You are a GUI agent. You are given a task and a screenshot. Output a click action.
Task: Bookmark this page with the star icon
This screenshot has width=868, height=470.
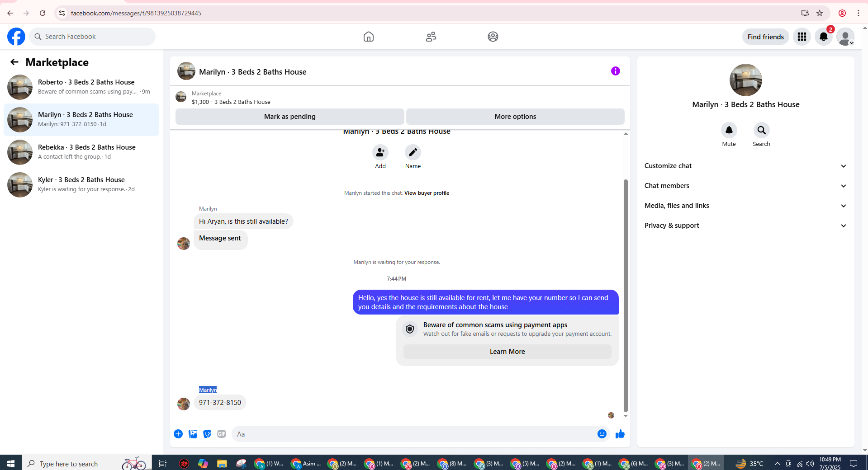point(820,13)
